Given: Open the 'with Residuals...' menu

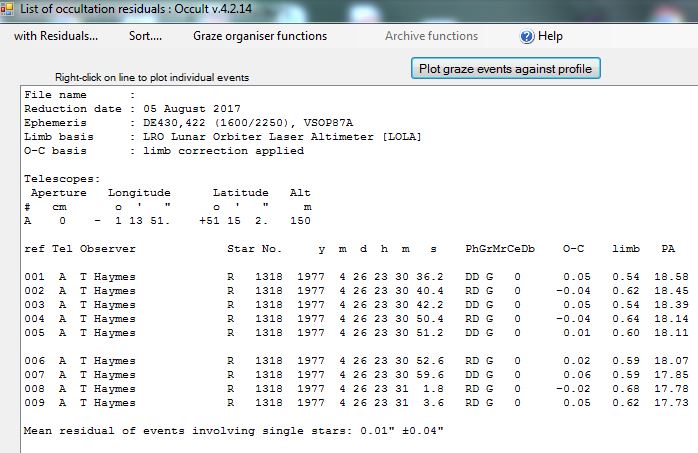Looking at the screenshot, I should point(56,36).
